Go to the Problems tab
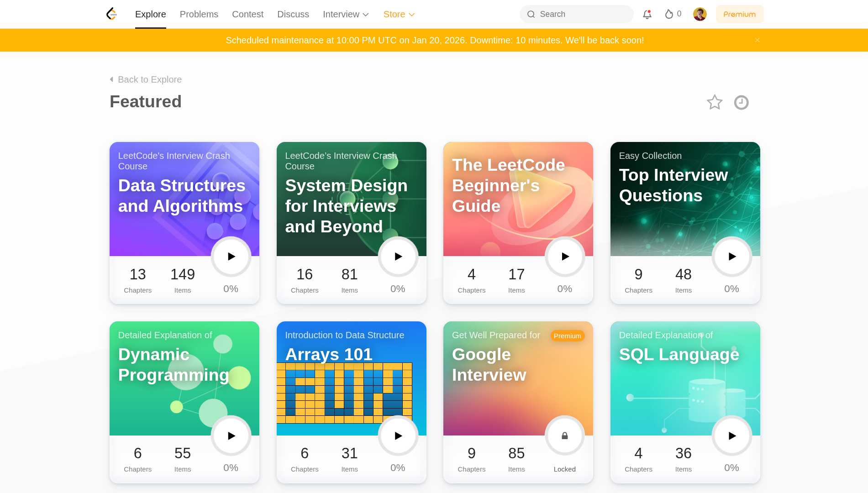The width and height of the screenshot is (868, 493). coord(199,14)
